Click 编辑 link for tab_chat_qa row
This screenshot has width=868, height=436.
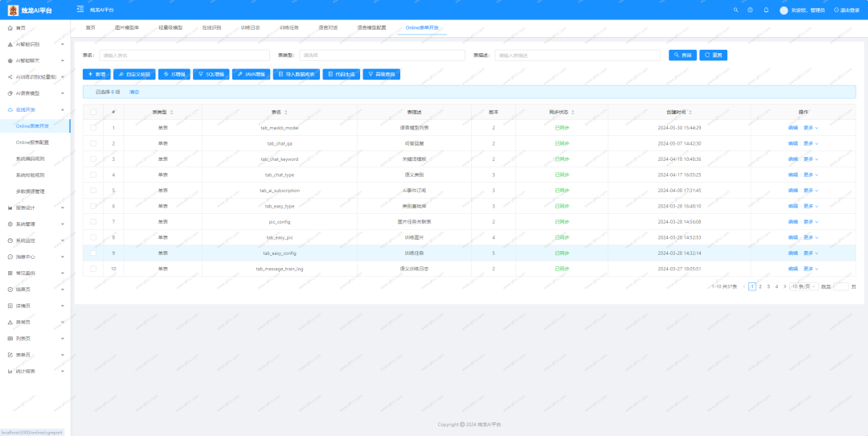793,143
